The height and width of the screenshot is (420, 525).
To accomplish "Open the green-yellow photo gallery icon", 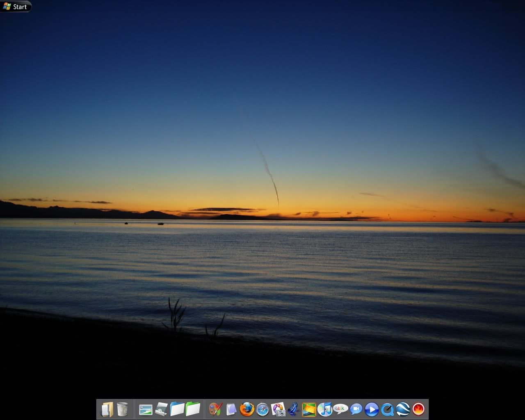I will (309, 409).
